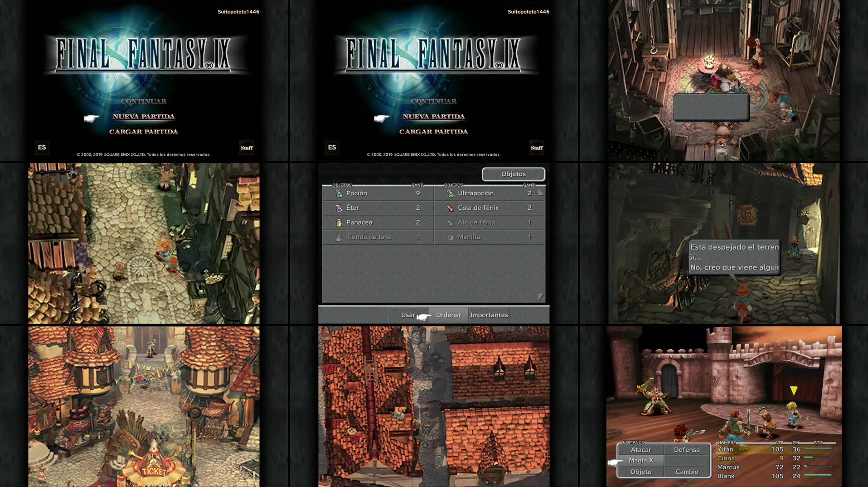The image size is (868, 487).
Task: Select the Defensa battle command
Action: coord(687,450)
